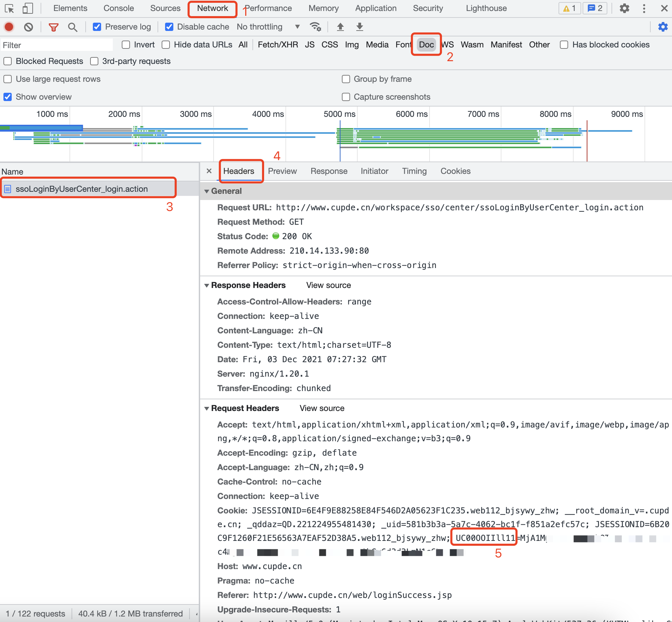Check the Blocked Requests checkbox
Viewport: 672px width, 622px height.
pos(8,61)
